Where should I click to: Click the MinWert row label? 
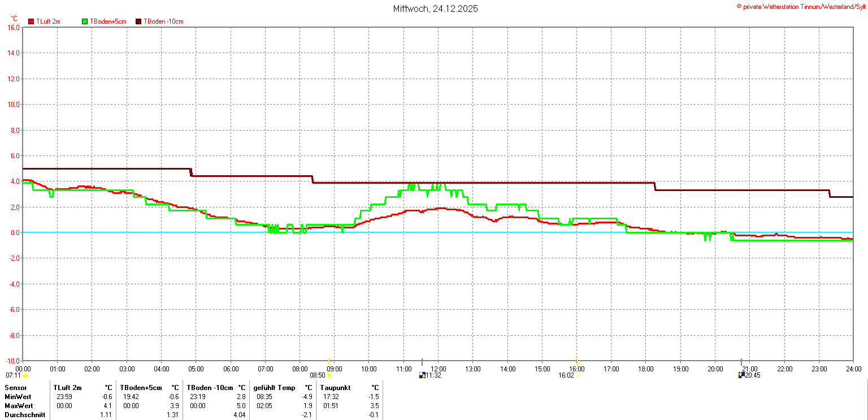click(x=18, y=397)
